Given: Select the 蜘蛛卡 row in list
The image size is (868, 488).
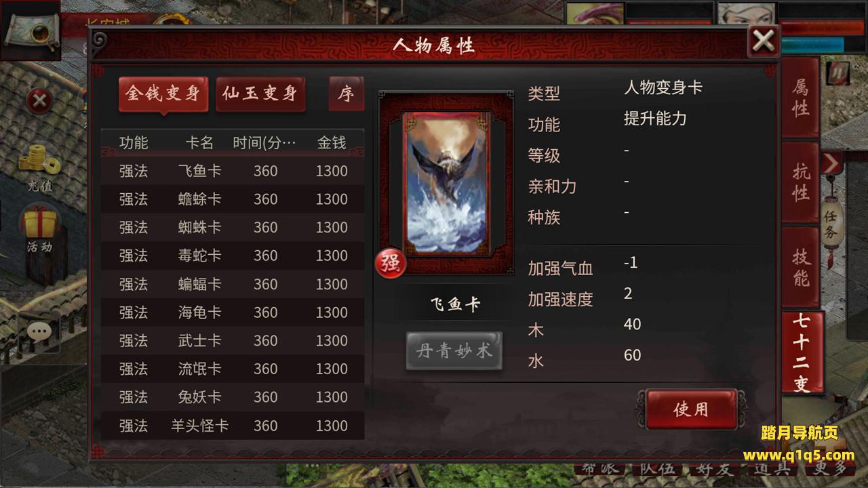Looking at the screenshot, I should click(x=233, y=228).
